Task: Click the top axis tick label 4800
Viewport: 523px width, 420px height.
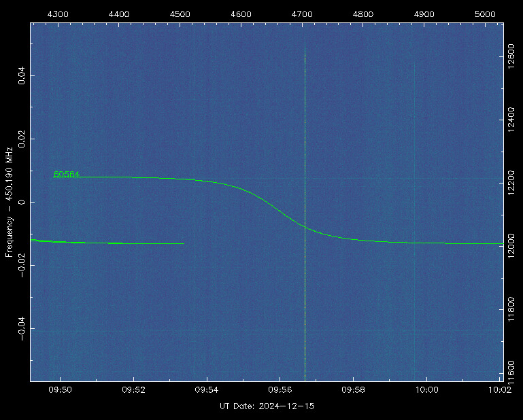Action: (x=363, y=14)
